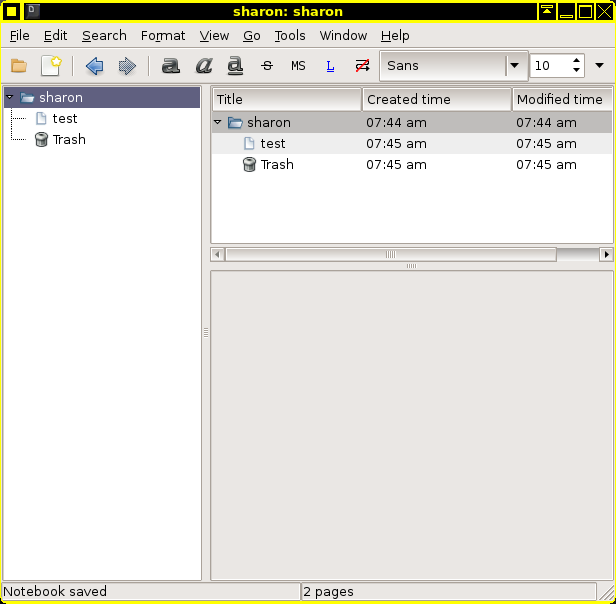Open the Search menu

pyautogui.click(x=104, y=36)
